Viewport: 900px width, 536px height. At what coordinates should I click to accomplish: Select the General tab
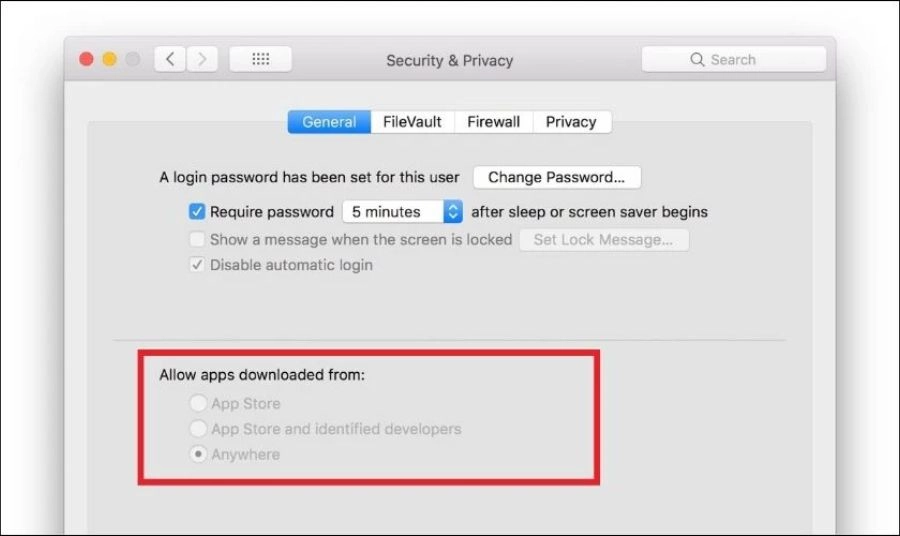pos(329,122)
